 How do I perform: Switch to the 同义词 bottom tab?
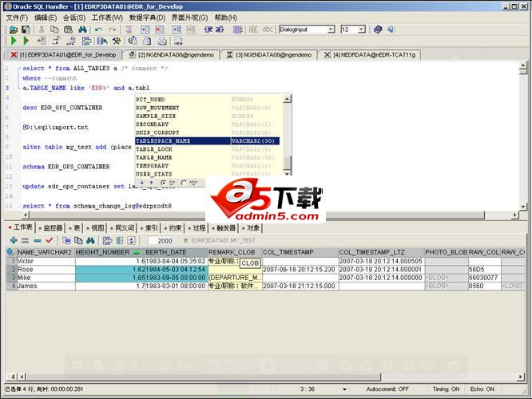point(122,227)
